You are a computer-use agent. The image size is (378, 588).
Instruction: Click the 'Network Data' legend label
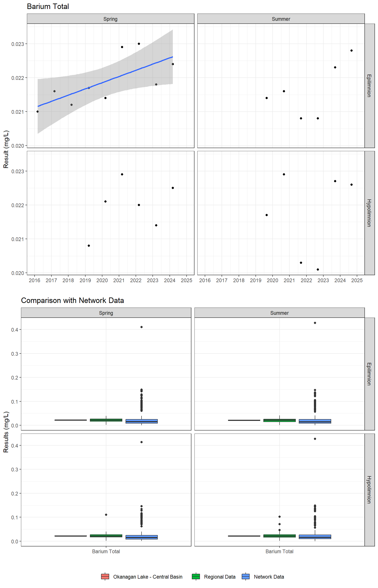[x=269, y=577]
